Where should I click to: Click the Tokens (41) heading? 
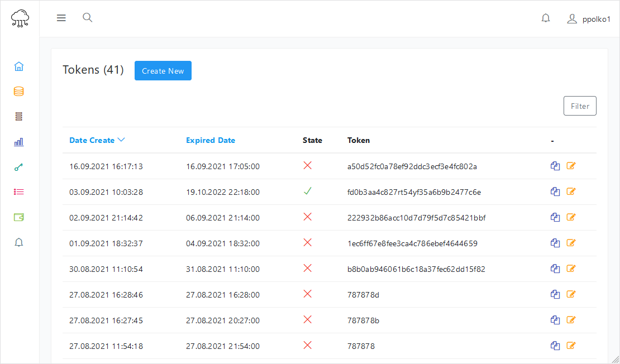(x=93, y=70)
